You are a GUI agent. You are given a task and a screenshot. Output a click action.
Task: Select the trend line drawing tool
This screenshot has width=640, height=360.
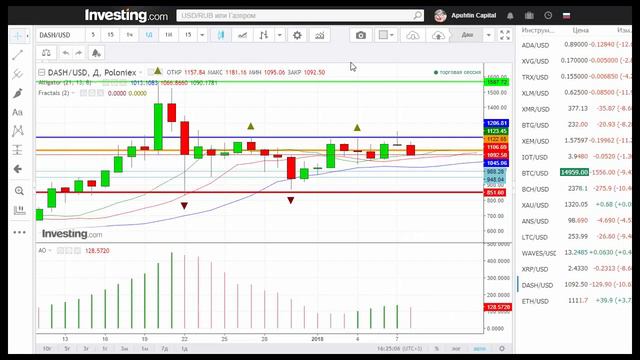[x=18, y=55]
